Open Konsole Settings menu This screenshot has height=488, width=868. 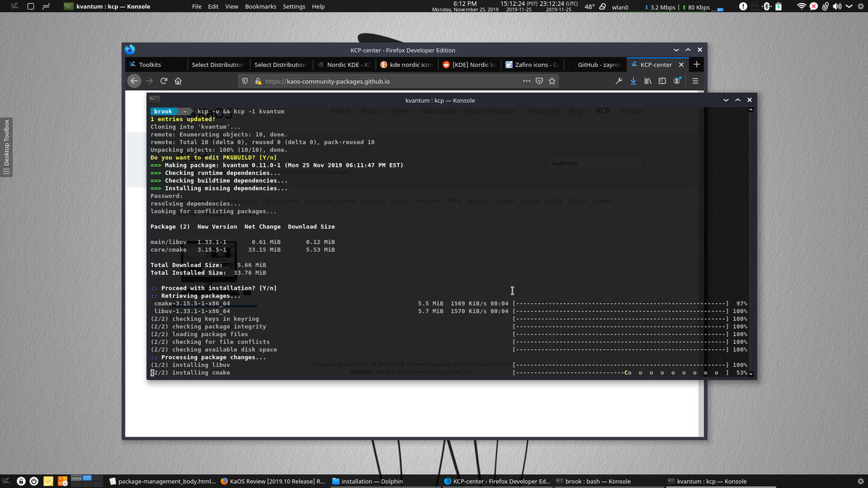click(x=294, y=7)
